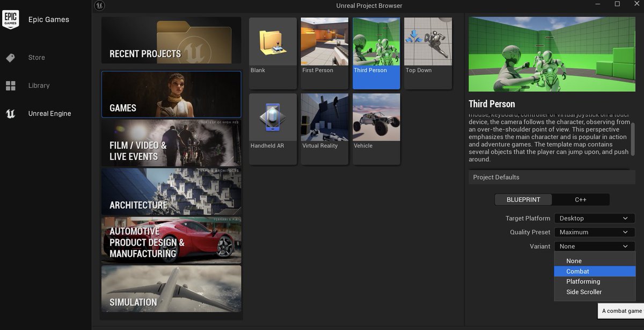This screenshot has width=644, height=330.
Task: Select Automotive Product Design & Manufacturing category
Action: (171, 240)
